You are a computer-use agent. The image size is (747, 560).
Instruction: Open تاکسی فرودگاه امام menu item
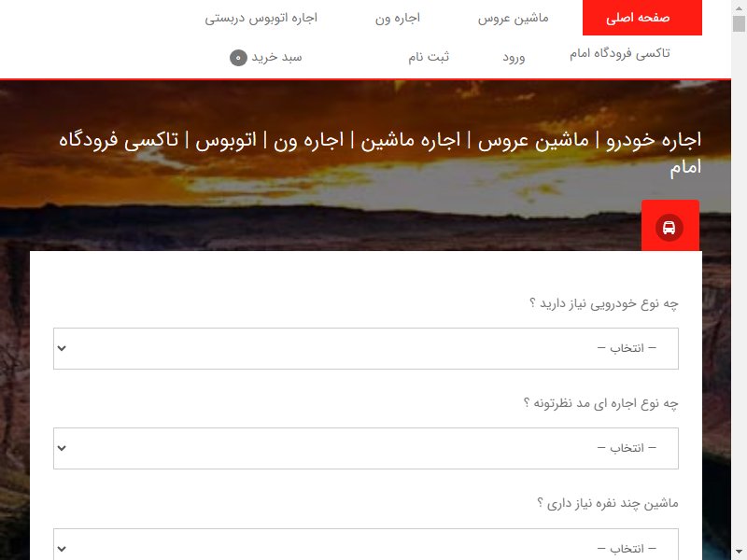(619, 53)
